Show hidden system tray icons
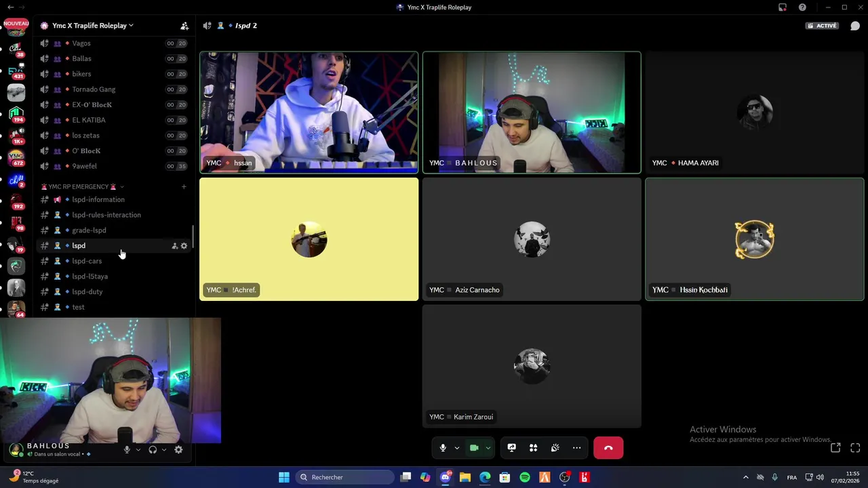868x488 pixels. click(745, 477)
